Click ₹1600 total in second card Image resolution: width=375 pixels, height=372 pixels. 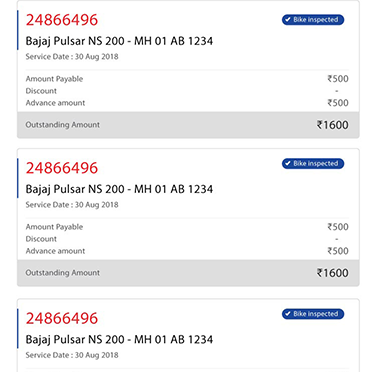pos(332,273)
